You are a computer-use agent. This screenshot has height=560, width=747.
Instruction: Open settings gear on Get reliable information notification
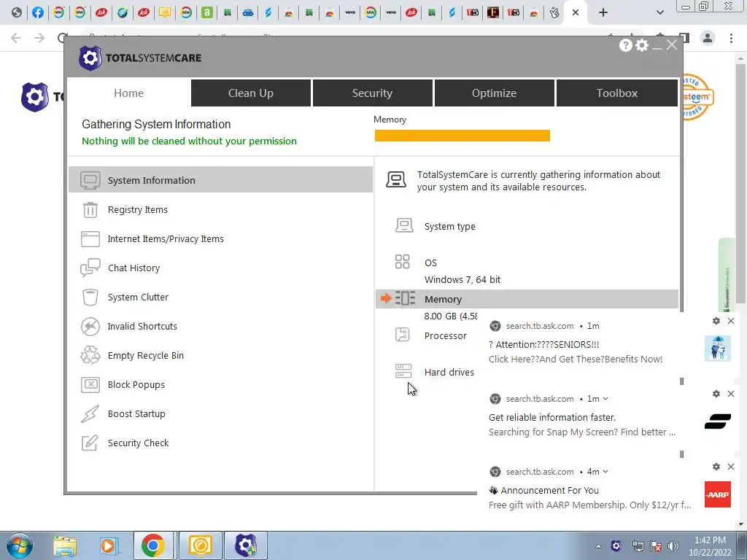[x=716, y=394]
